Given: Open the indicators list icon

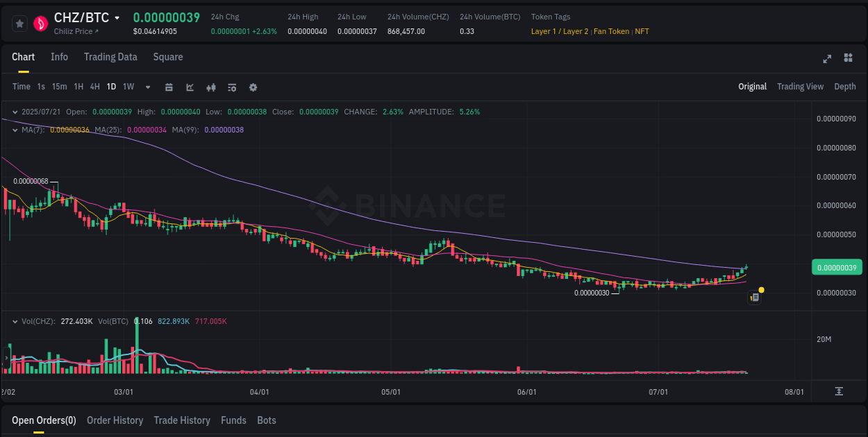Looking at the screenshot, I should (232, 87).
